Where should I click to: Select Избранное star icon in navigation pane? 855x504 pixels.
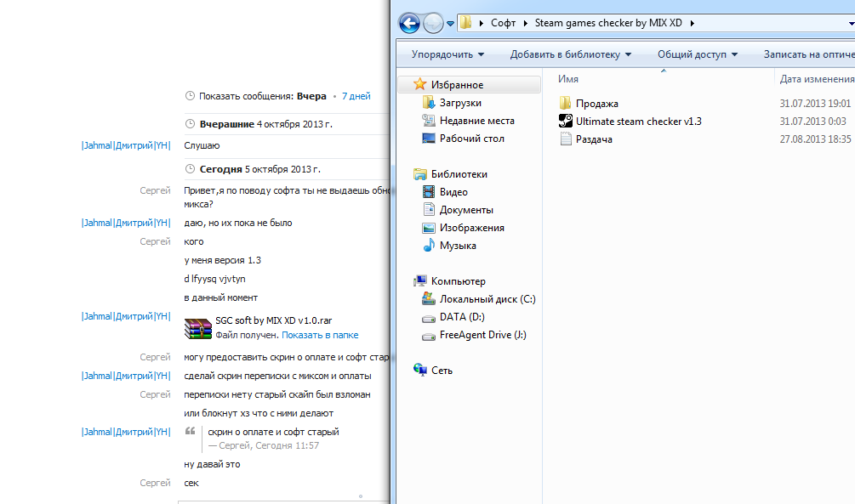click(x=419, y=84)
